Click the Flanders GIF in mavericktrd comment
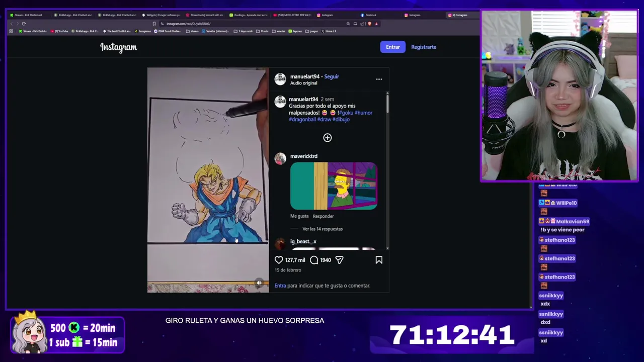 (334, 186)
